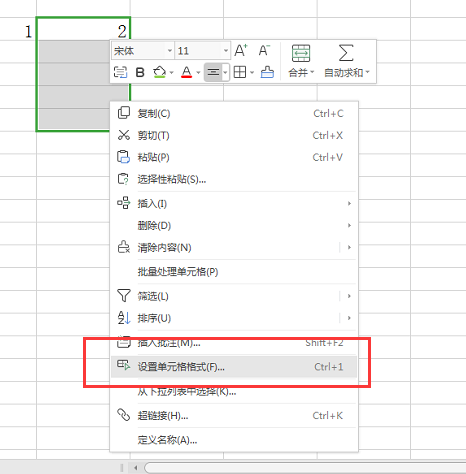The image size is (466, 474).
Task: Click the center alignment icon
Action: coord(213,72)
